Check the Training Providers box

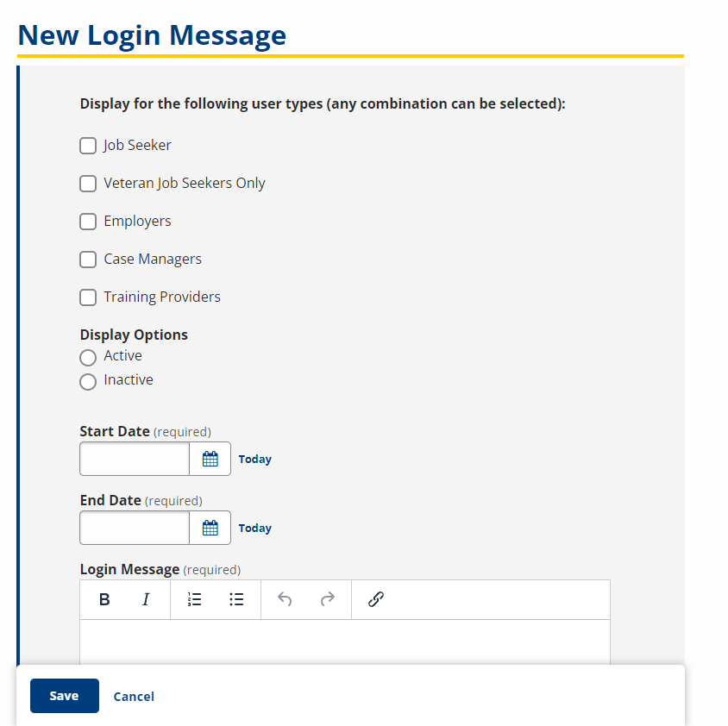88,297
